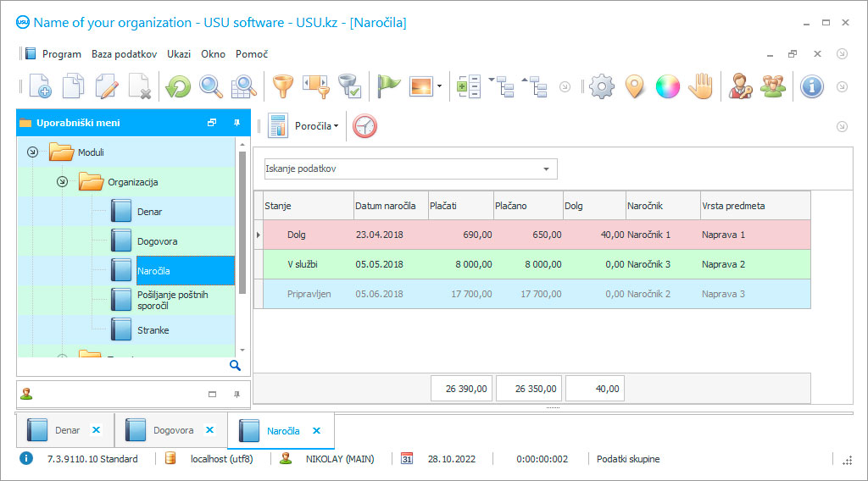Click the orange map pin icon
Screen dimensions: 868x481
point(634,86)
